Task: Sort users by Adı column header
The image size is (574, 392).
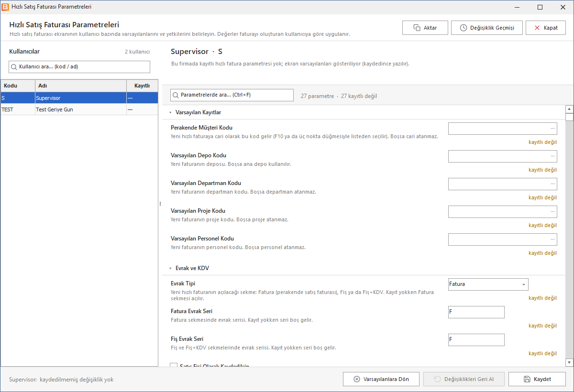Action: tap(81, 86)
